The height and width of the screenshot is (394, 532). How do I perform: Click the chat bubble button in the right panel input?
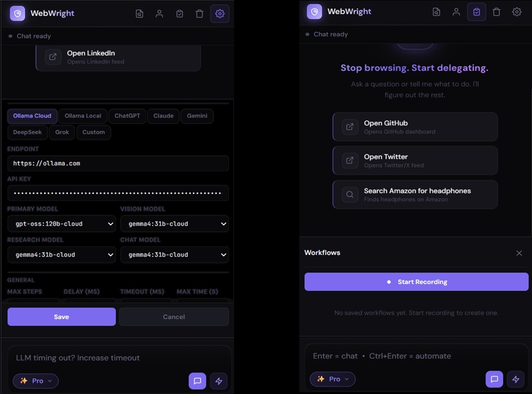(495, 379)
